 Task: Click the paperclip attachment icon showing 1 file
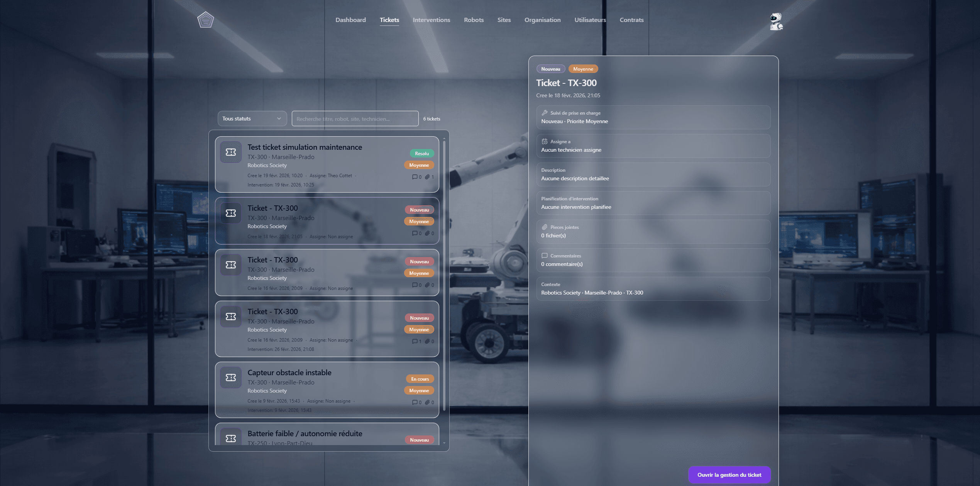click(x=428, y=177)
